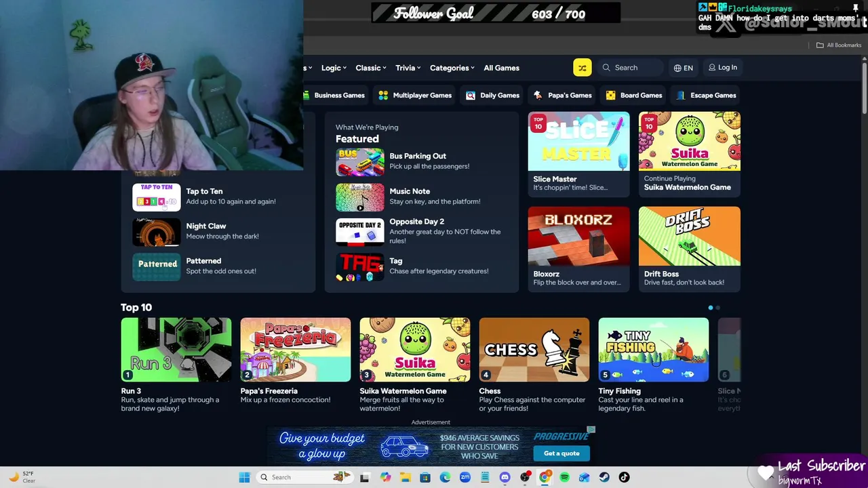
Task: Click the weather widget showing 52°F
Action: click(22, 477)
